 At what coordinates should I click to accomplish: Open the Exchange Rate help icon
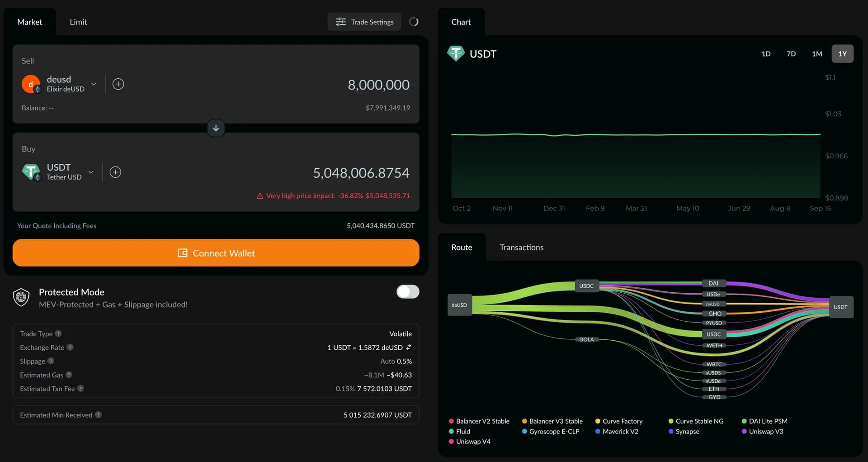click(x=70, y=347)
